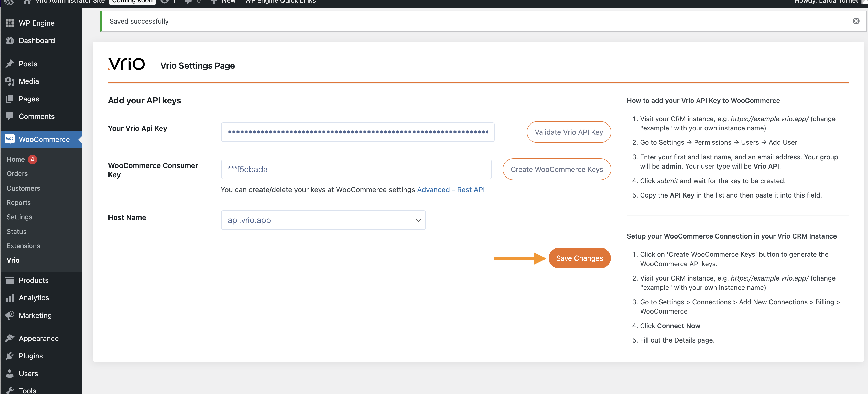Click the Save Changes button
The image size is (868, 394).
coord(579,258)
